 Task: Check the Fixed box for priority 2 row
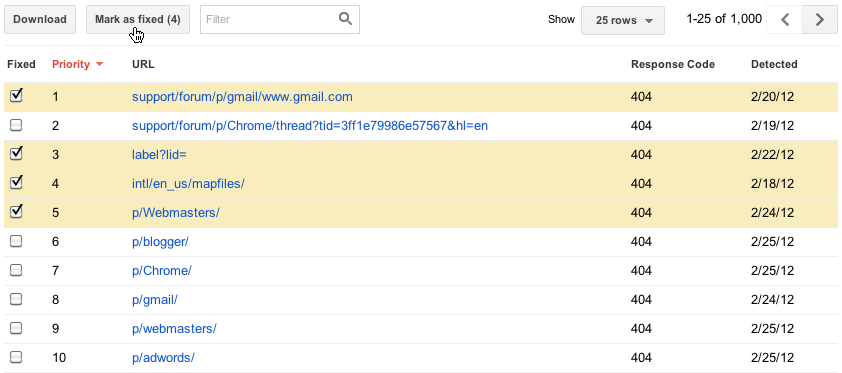17,126
